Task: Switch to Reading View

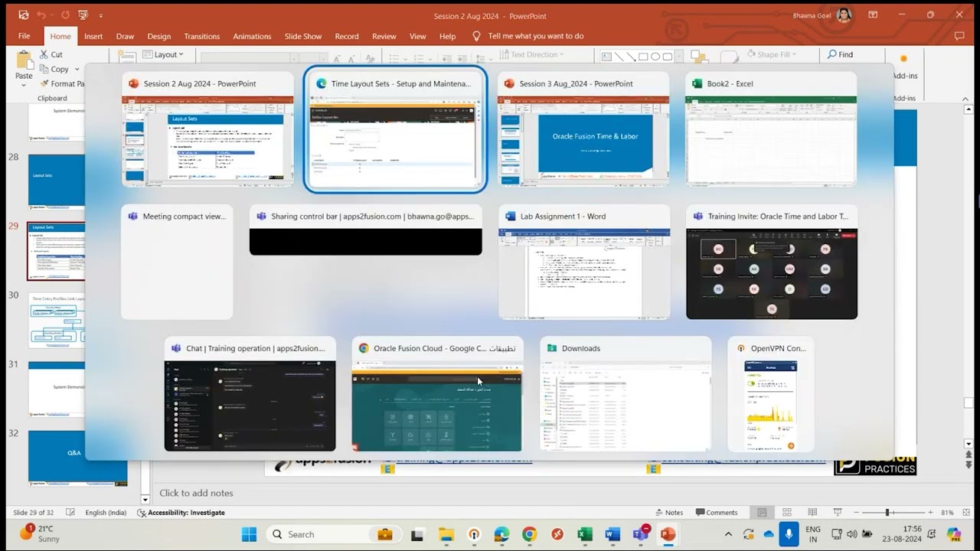Action: (811, 513)
